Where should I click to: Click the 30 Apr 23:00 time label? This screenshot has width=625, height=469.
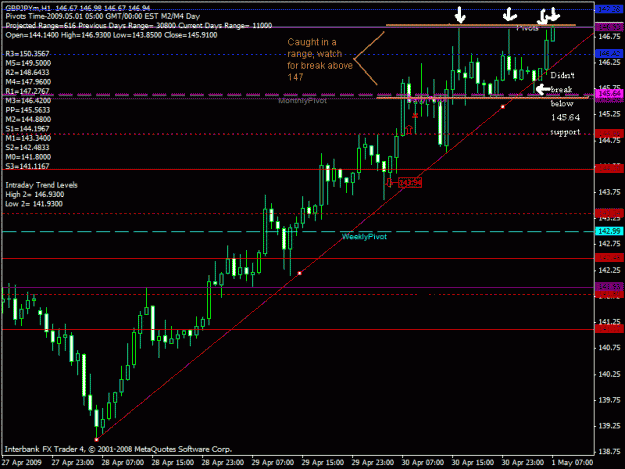pyautogui.click(x=523, y=463)
